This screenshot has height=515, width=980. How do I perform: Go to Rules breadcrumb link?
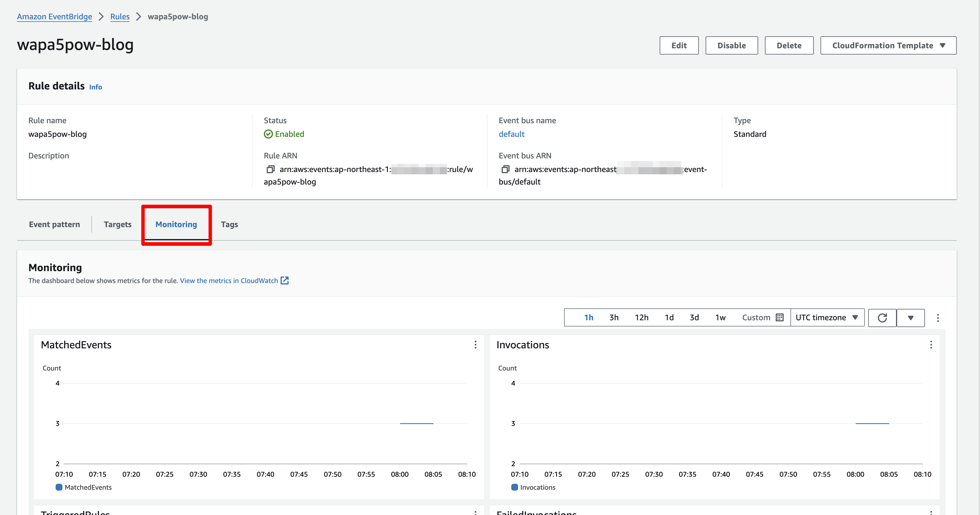(120, 16)
